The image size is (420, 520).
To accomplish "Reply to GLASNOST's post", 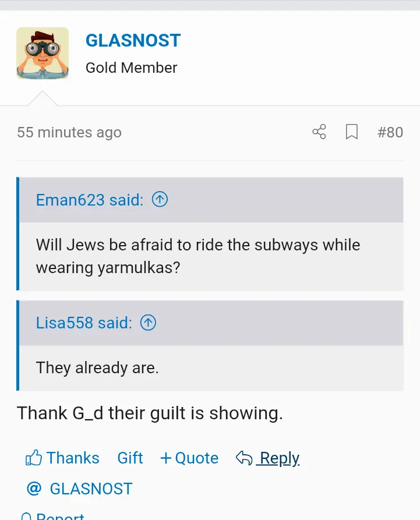I will point(279,458).
